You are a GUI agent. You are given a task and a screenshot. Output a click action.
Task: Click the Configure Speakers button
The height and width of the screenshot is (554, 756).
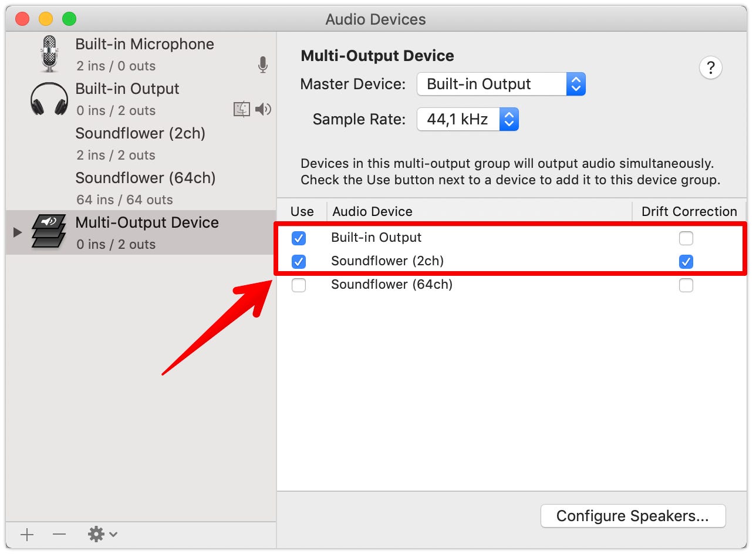pos(633,516)
